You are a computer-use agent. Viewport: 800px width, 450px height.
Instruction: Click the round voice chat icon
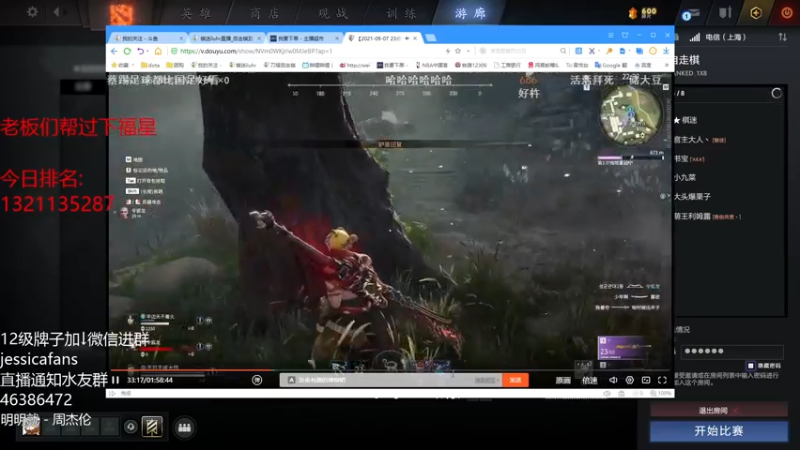(x=130, y=427)
